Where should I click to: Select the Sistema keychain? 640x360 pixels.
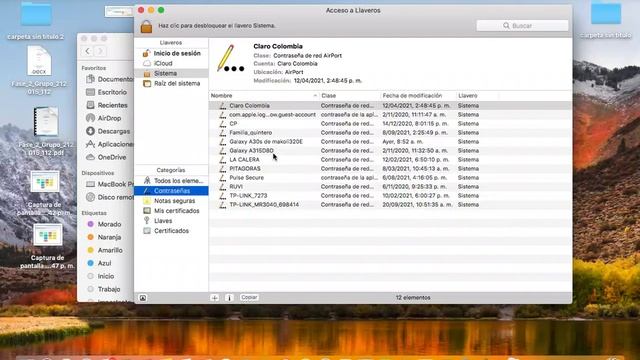(x=171, y=73)
